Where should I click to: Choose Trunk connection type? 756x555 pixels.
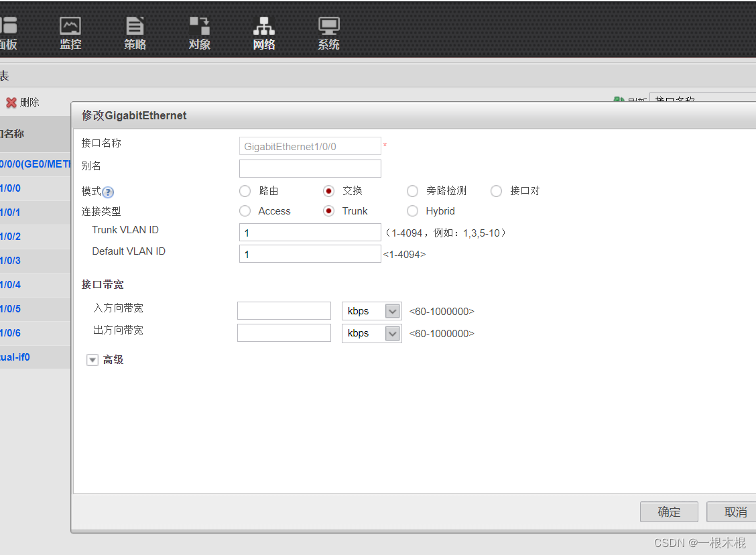coord(329,211)
